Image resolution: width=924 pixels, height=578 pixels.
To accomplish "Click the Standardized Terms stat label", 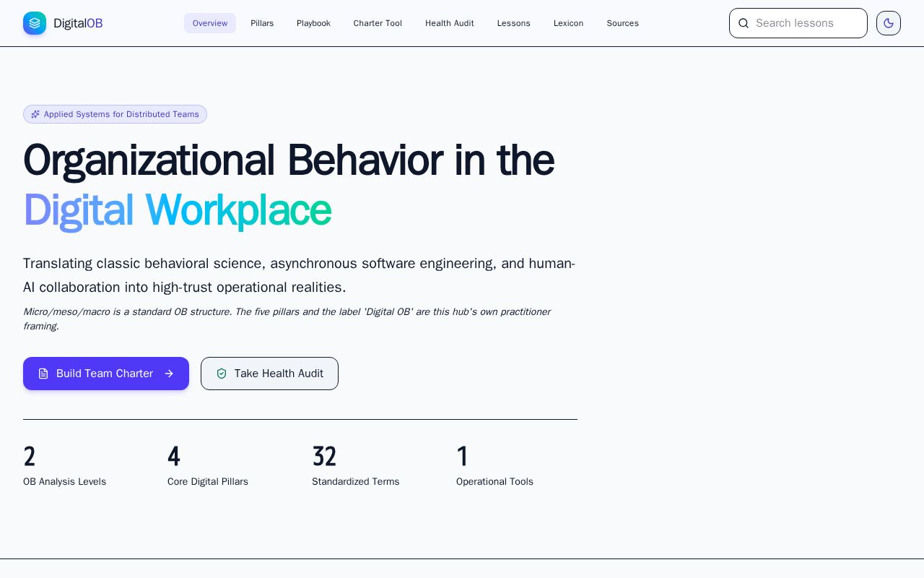I will click(x=355, y=482).
